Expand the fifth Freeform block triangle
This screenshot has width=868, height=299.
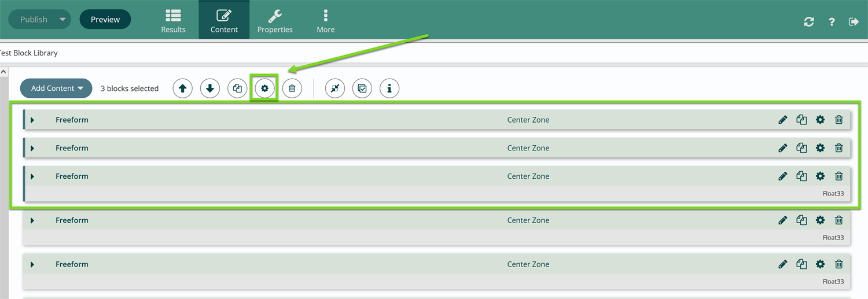(32, 264)
